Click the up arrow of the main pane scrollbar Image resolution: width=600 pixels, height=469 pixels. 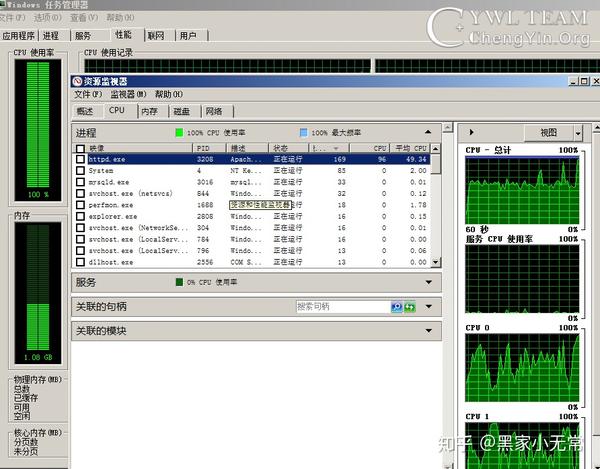(x=448, y=127)
